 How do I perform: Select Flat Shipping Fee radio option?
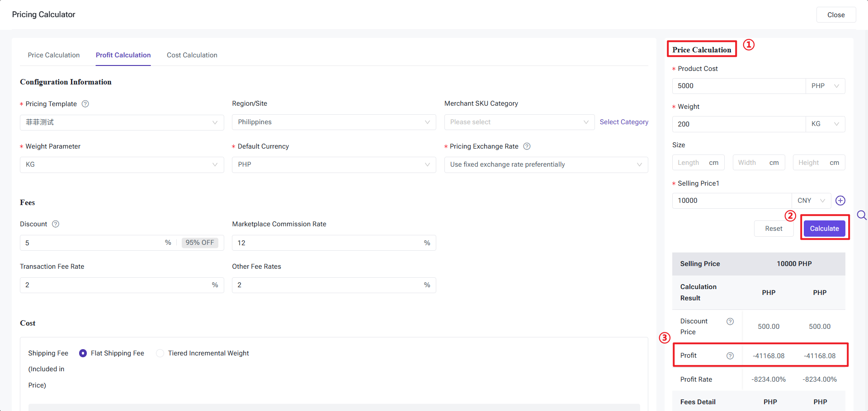(83, 353)
